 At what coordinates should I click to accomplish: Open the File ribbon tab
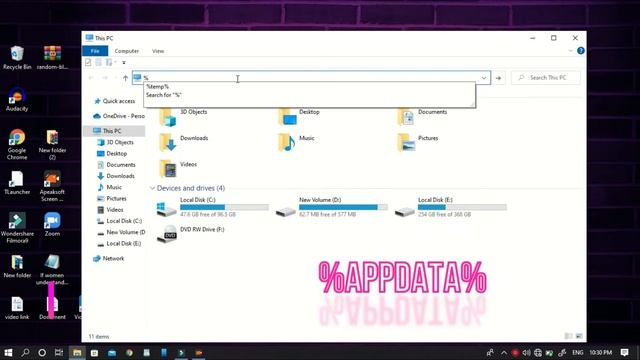[95, 51]
